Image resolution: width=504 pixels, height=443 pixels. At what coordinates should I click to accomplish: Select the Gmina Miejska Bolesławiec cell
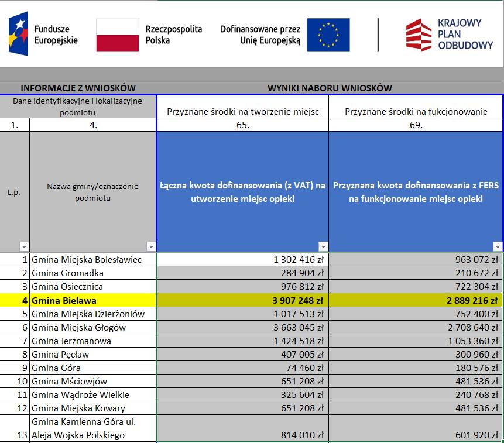(92, 259)
